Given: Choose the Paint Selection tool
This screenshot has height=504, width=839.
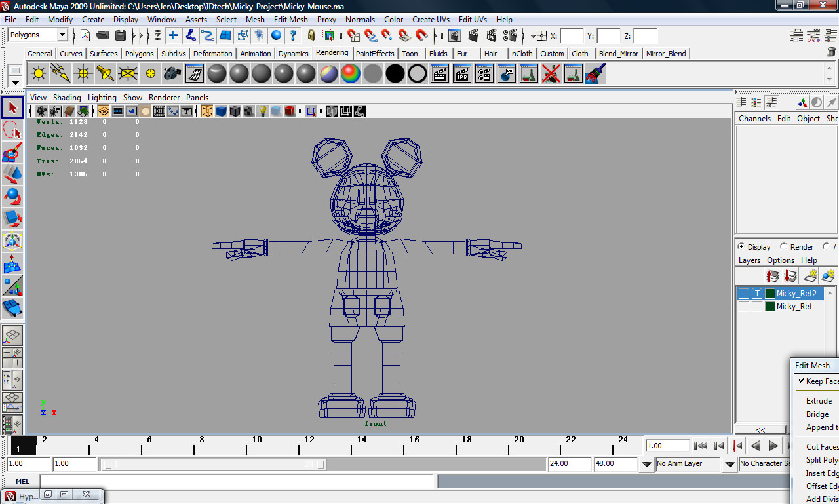Looking at the screenshot, I should pyautogui.click(x=12, y=152).
